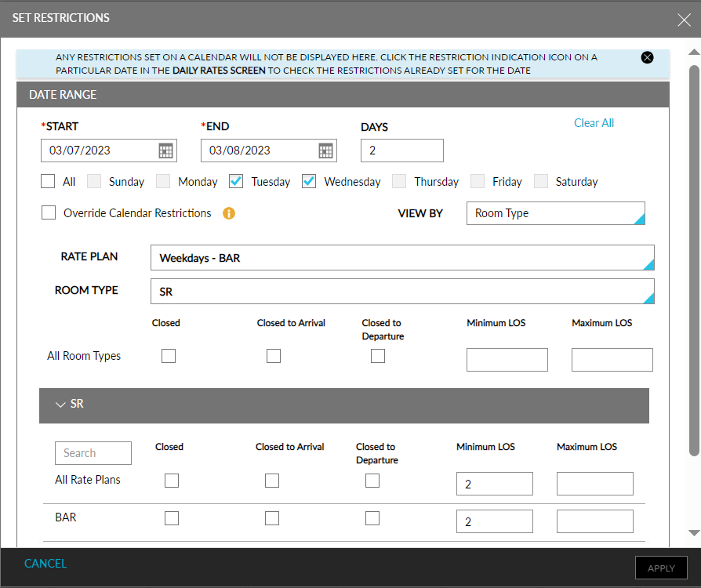Close the Set Restrictions dialog
The image size is (701, 588).
(x=684, y=20)
